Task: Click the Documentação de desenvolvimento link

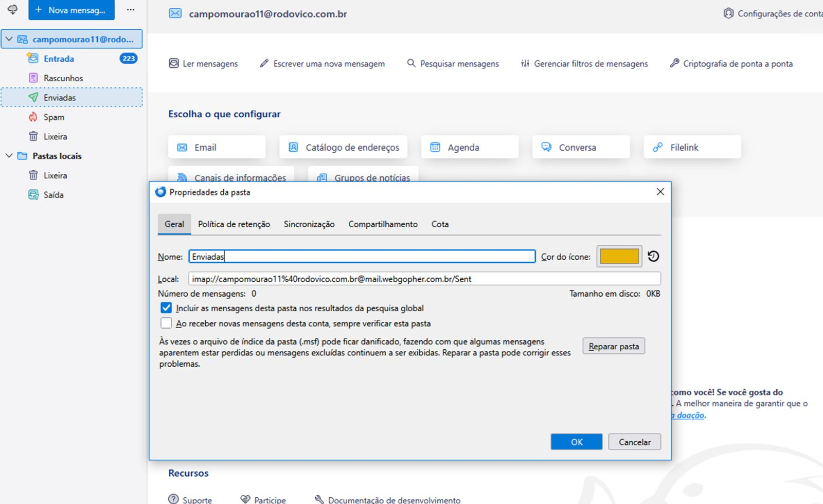Action: [x=388, y=499]
